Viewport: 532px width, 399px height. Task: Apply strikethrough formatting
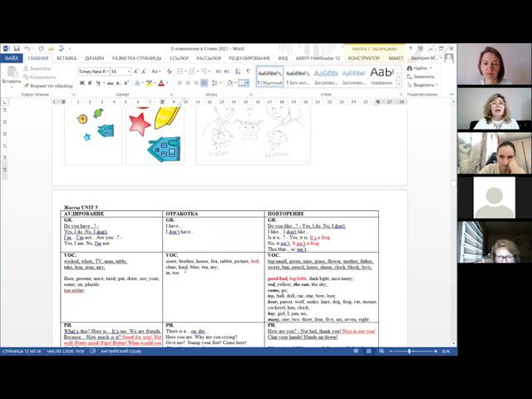[110, 83]
